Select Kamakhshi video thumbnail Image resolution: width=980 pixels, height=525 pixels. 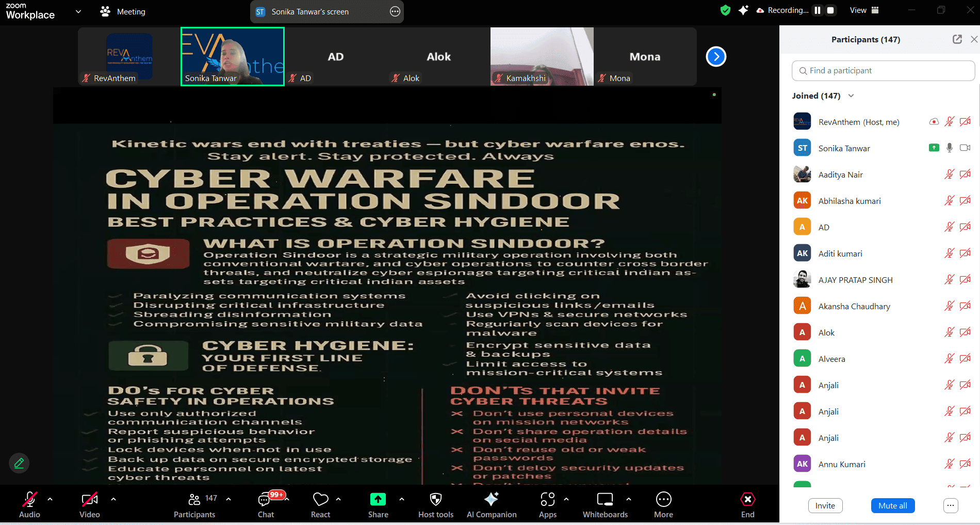(542, 56)
